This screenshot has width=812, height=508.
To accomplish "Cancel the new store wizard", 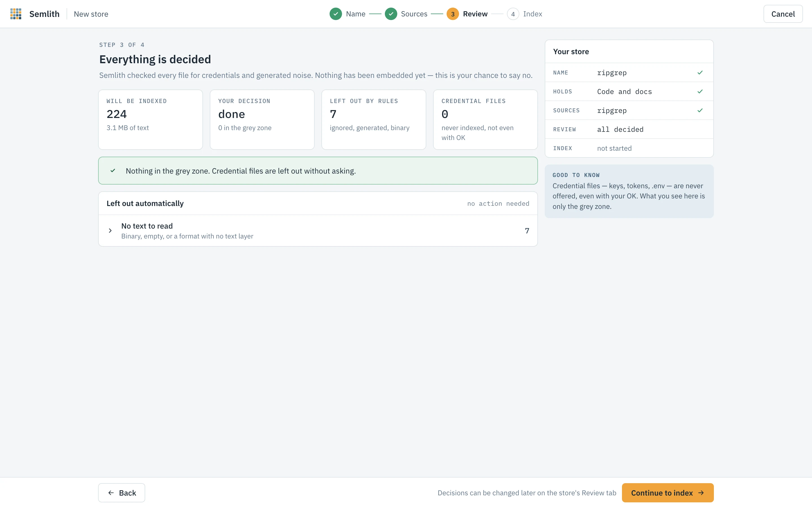I will click(783, 14).
